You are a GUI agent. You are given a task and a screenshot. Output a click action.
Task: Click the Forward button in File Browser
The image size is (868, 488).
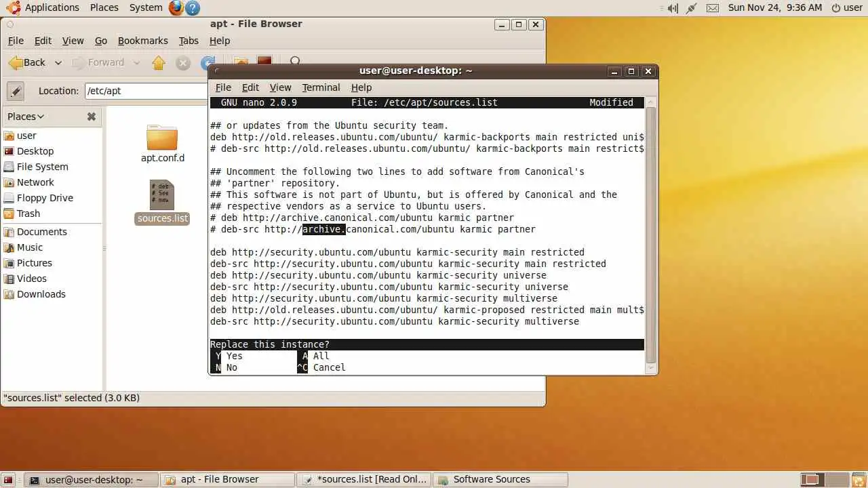99,62
